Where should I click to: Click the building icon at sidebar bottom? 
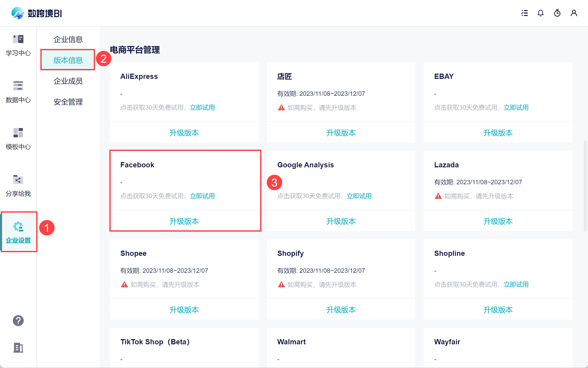18,348
